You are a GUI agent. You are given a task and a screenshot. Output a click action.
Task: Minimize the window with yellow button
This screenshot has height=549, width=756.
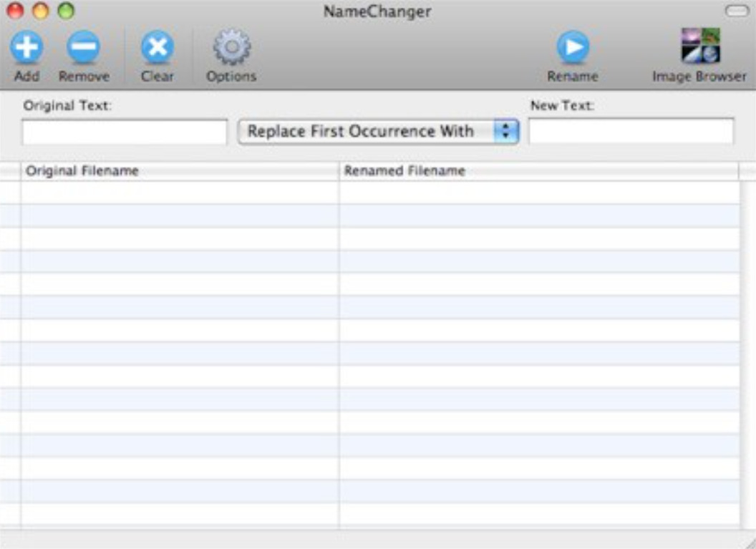point(41,10)
